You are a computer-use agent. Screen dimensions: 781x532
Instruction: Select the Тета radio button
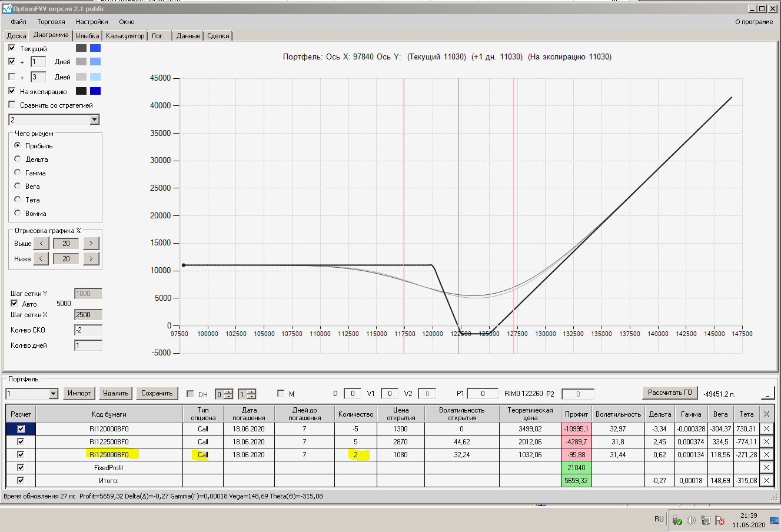[18, 199]
